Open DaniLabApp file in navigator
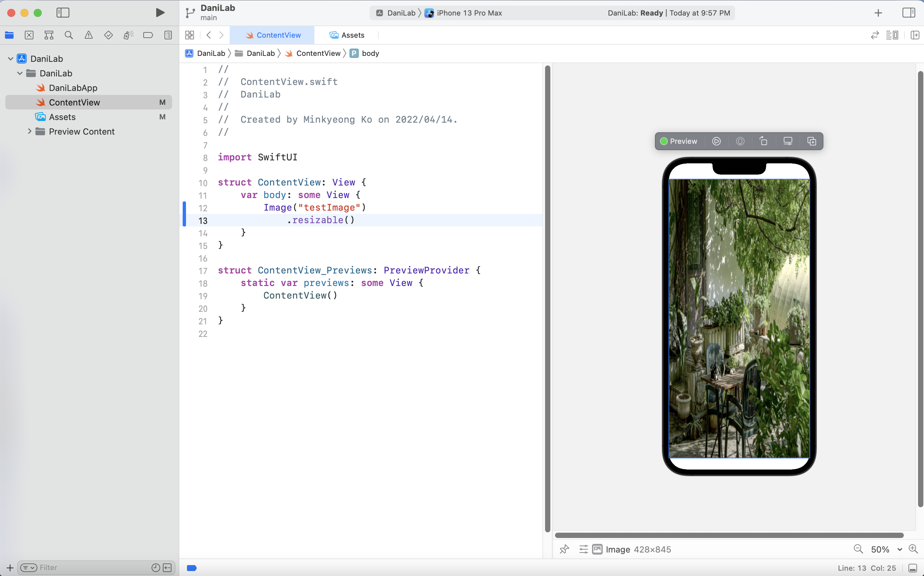 [x=73, y=88]
